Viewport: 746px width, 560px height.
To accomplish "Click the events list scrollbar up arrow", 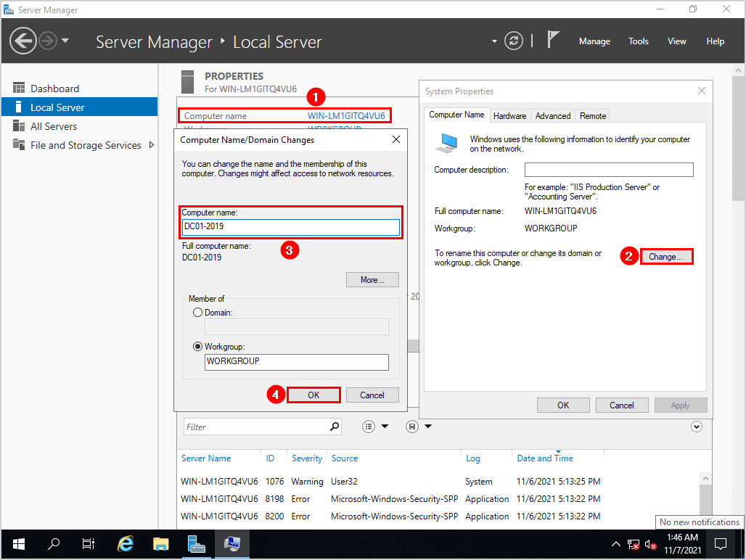I will click(705, 478).
